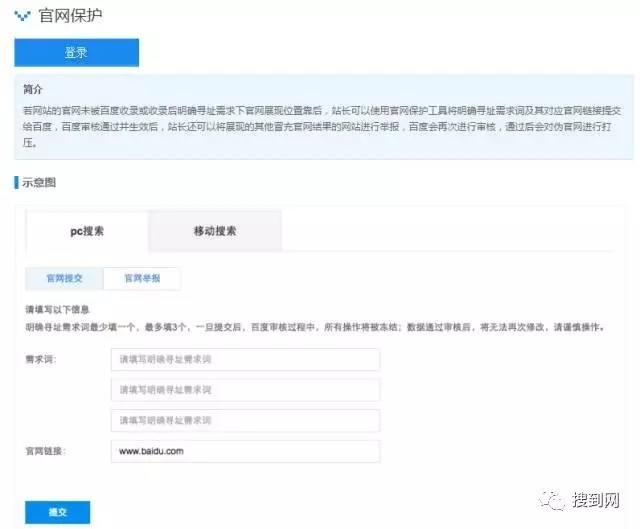The height and width of the screenshot is (529, 640).
Task: Click the blue 登录 button
Action: point(77,53)
